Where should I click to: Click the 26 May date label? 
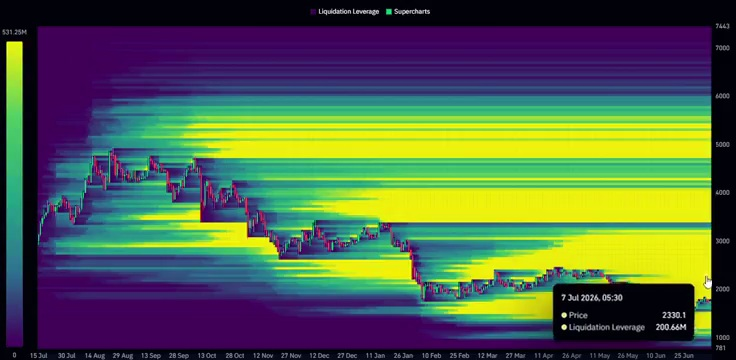(x=628, y=355)
